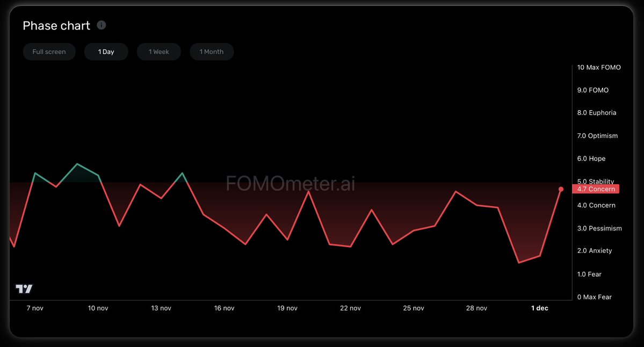
Task: Select the 1 Day timeframe
Action: pos(106,51)
